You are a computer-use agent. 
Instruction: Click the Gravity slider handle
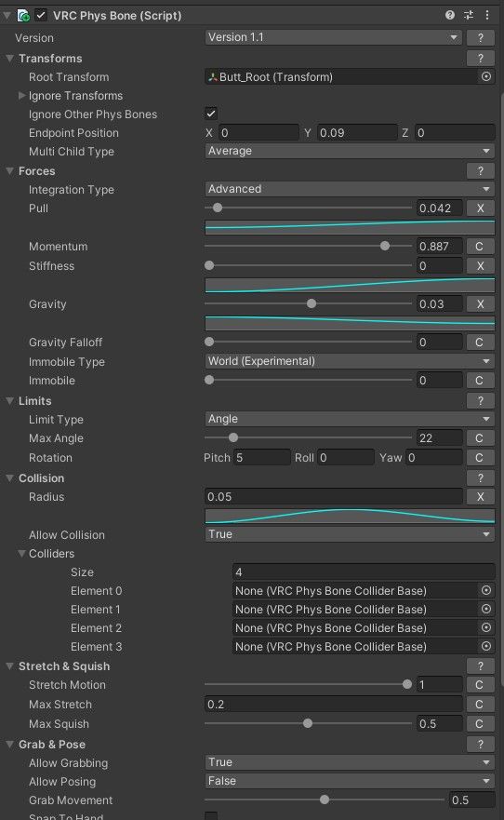(x=312, y=303)
